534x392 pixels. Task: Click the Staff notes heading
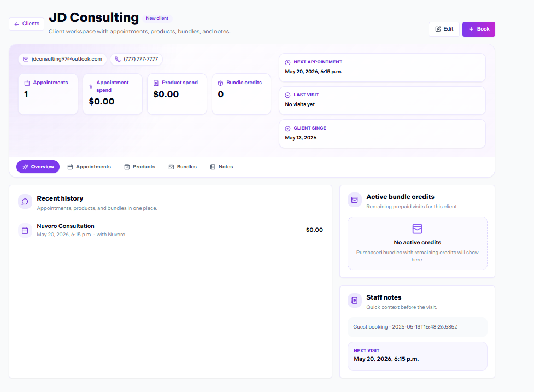(x=384, y=297)
